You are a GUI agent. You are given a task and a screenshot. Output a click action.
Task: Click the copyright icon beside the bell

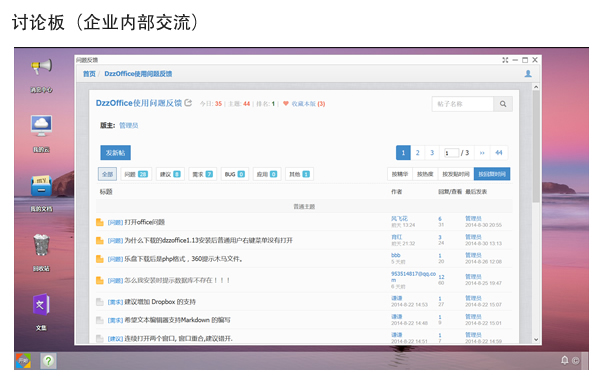[575, 361]
